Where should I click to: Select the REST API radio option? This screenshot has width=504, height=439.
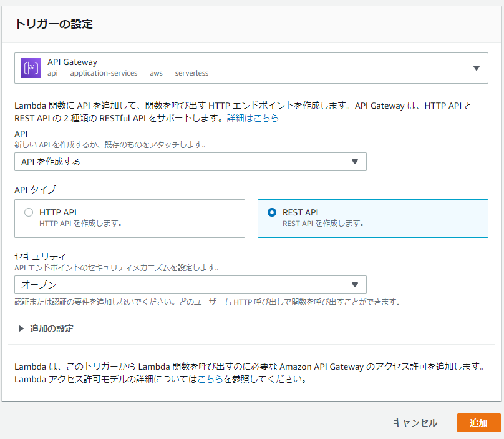[272, 212]
